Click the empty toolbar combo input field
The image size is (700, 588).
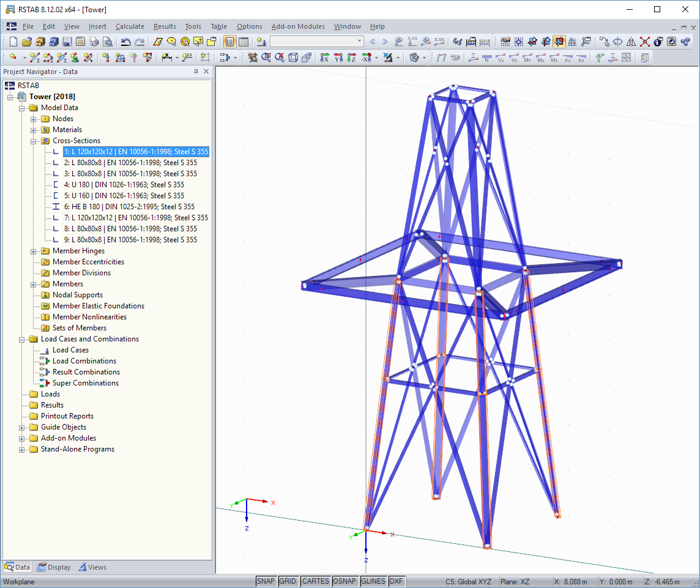[312, 41]
